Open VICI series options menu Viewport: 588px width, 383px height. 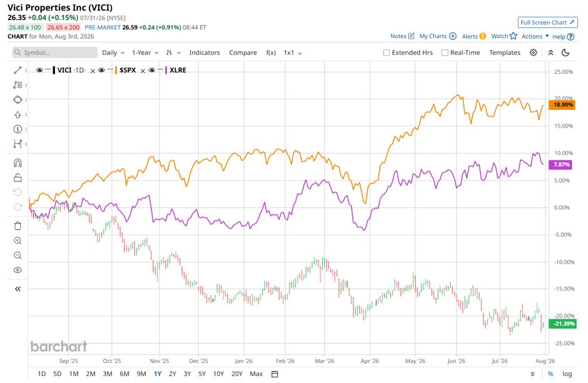click(48, 69)
